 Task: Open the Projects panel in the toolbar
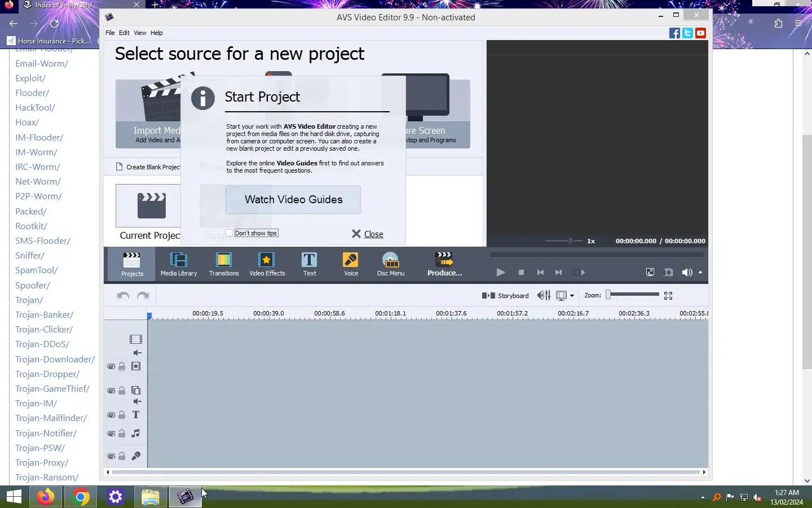tap(132, 264)
